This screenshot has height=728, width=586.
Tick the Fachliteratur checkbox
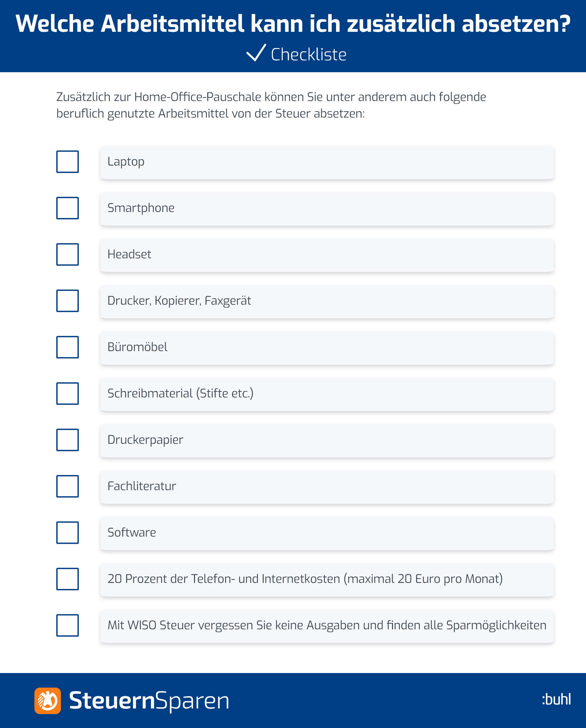(68, 486)
